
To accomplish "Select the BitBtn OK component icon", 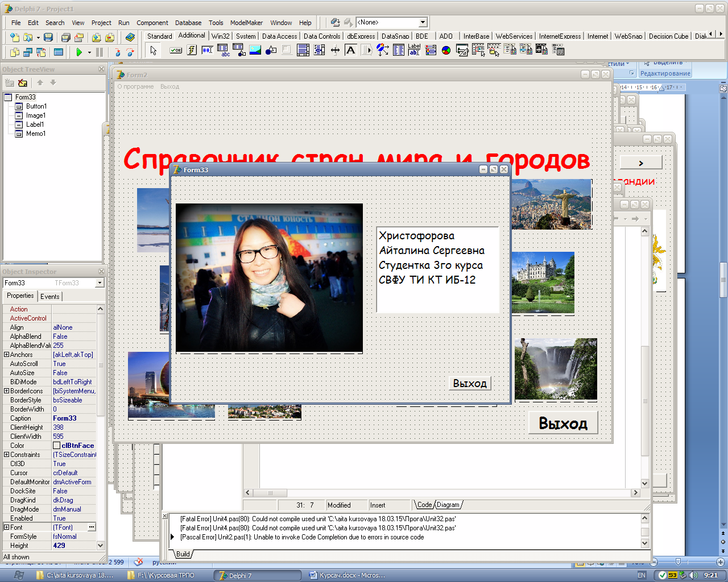I will pyautogui.click(x=176, y=51).
